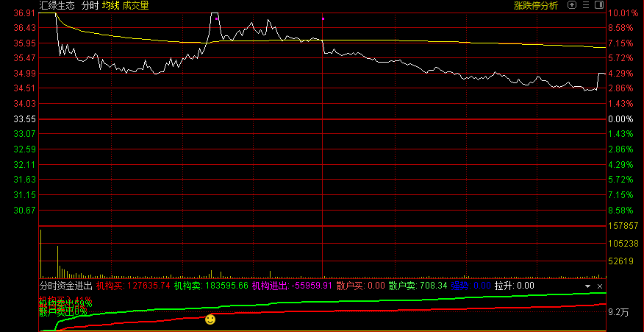
Task: Click the 分时资金进出 indicator title
Action: click(65, 286)
